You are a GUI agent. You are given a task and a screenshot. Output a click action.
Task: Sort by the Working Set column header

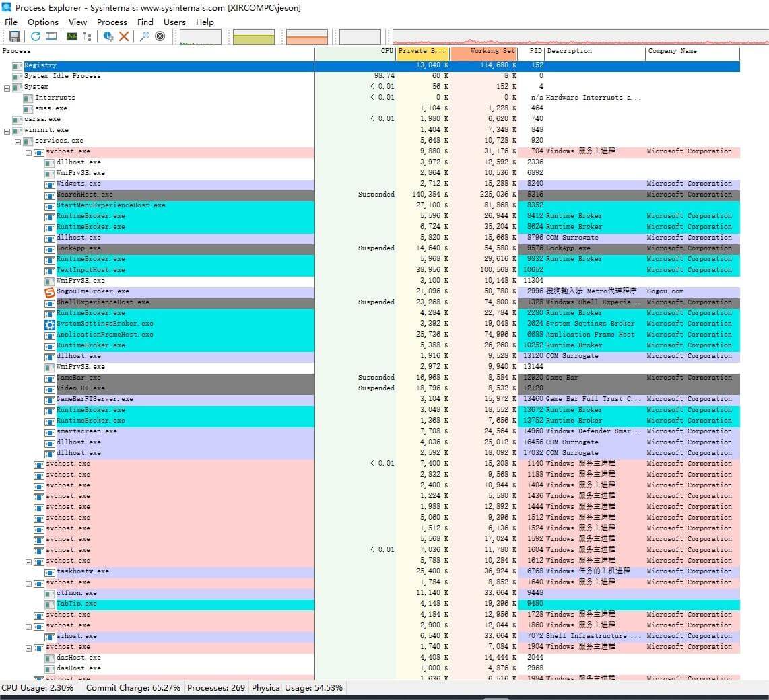492,51
